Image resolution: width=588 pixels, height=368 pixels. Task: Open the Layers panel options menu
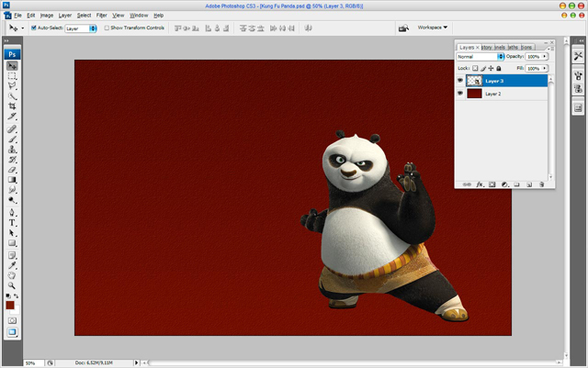[x=549, y=49]
